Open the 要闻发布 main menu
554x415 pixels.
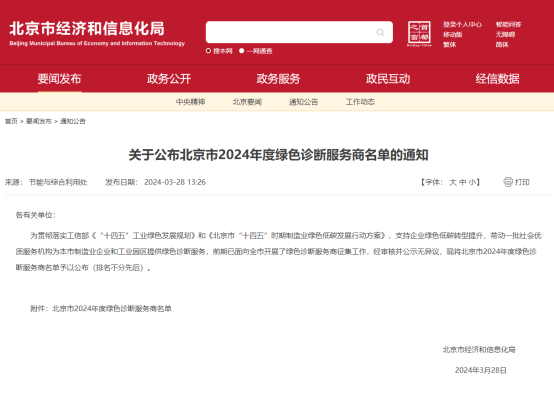point(59,78)
